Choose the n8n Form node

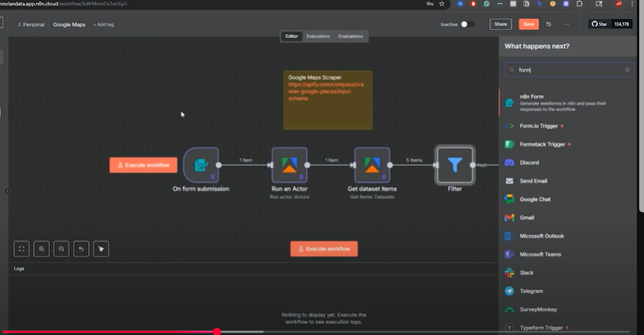pos(569,102)
